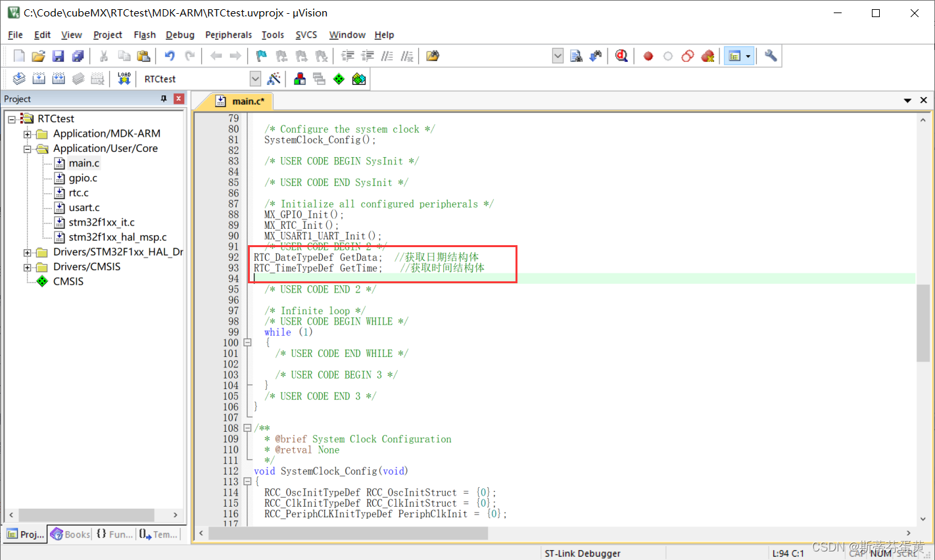Save the current file with the floppy icon
Viewport: 935px width, 560px height.
click(x=59, y=56)
